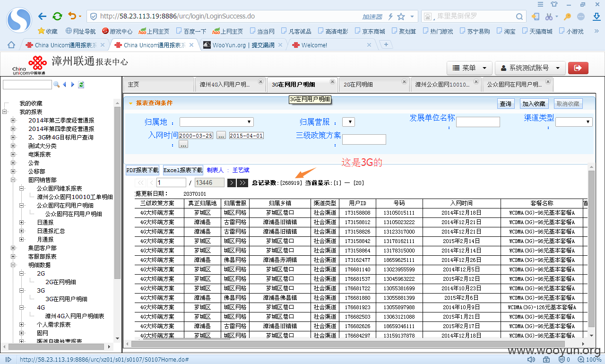Focus the 发展单位名称 text field
Screen dimensions: 605x364
478,122
